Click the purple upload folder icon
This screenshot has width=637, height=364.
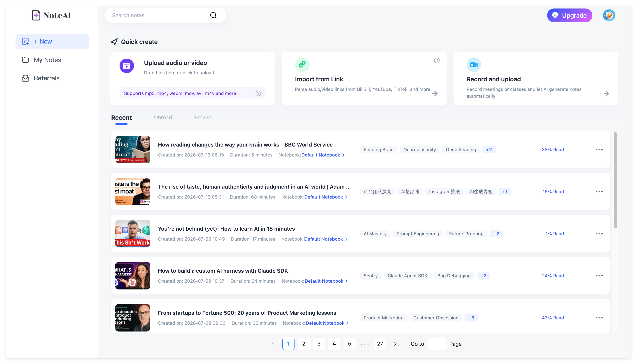[127, 66]
